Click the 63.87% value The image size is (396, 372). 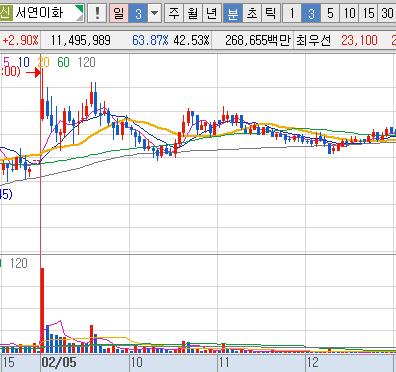click(x=150, y=41)
